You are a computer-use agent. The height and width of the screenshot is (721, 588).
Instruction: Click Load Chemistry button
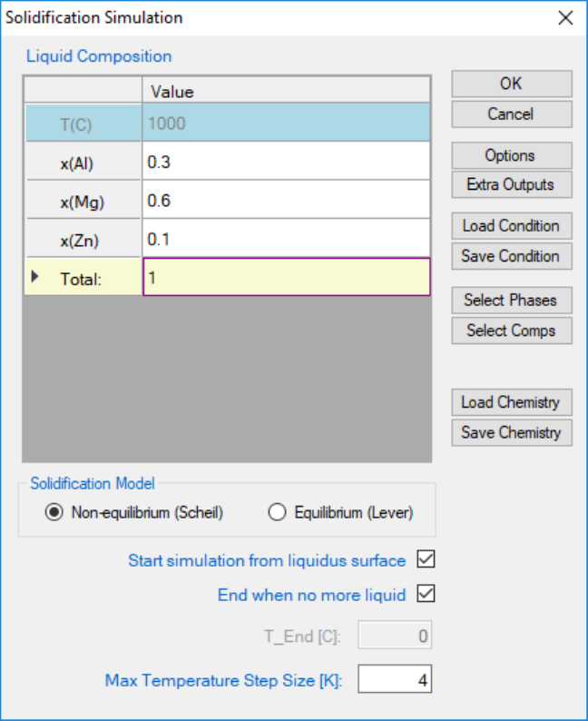point(512,402)
